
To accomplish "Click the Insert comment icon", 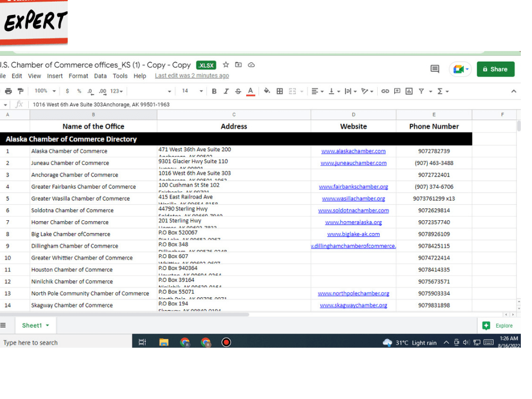I will pyautogui.click(x=397, y=92).
